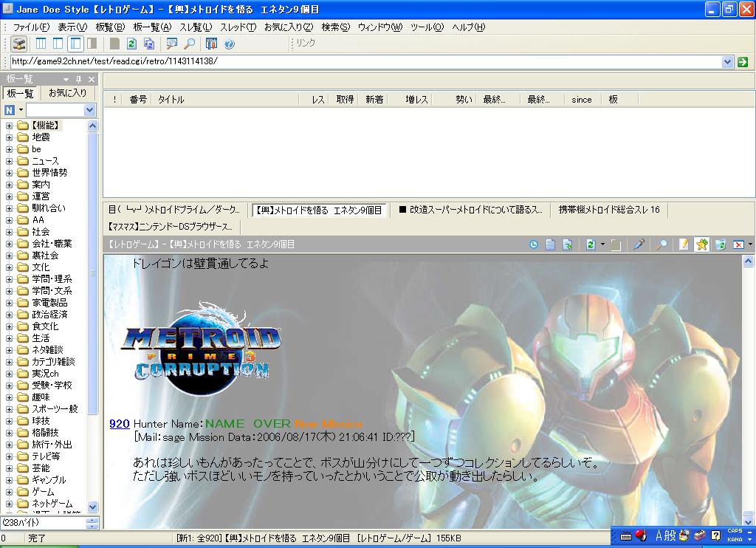The image size is (756, 548).
Task: Click the blue double-page refresh icon
Action: click(x=149, y=44)
